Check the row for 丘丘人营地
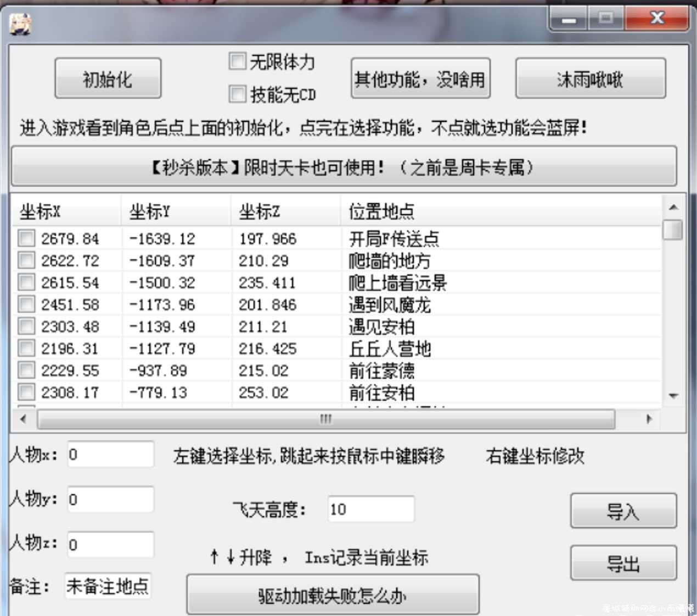 click(26, 348)
